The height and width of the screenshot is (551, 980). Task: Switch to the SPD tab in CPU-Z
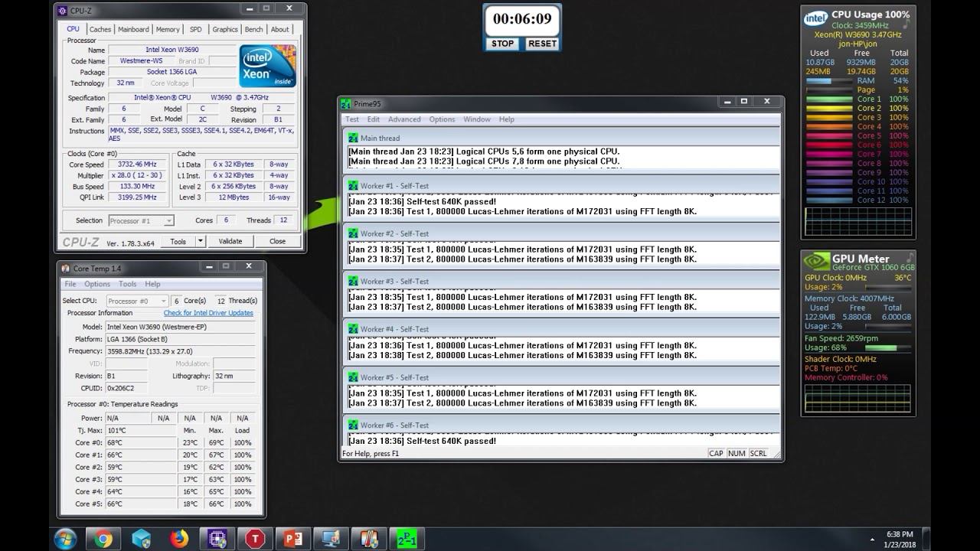click(196, 29)
